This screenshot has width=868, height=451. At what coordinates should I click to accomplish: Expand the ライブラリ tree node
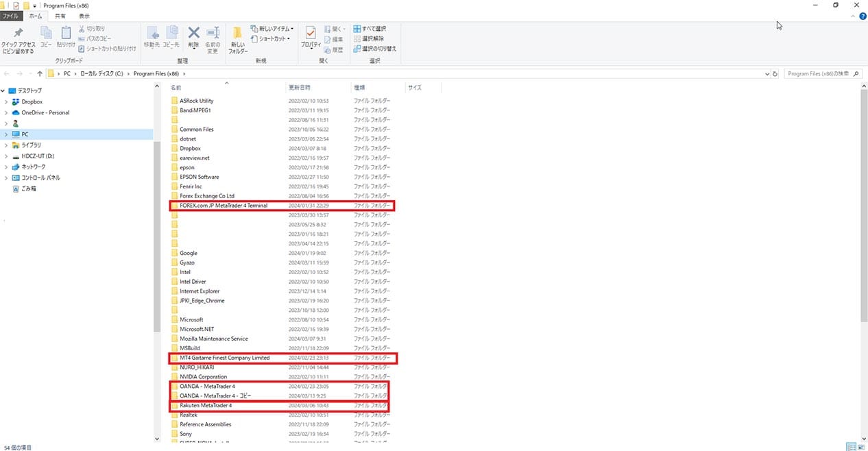[x=6, y=145]
